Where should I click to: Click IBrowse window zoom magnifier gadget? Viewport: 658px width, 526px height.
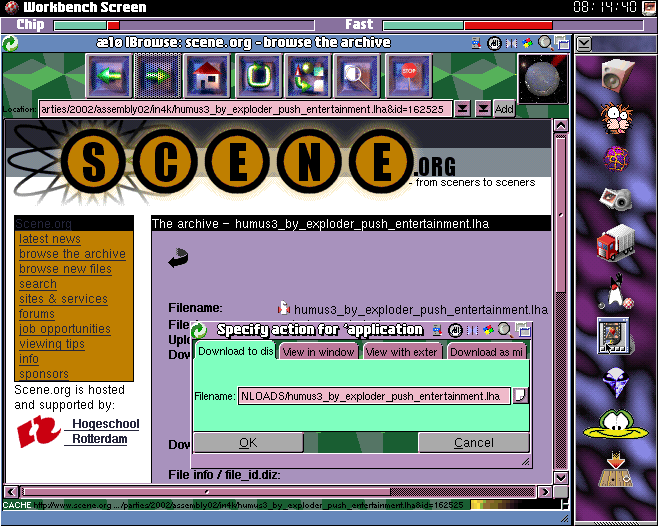tap(545, 42)
